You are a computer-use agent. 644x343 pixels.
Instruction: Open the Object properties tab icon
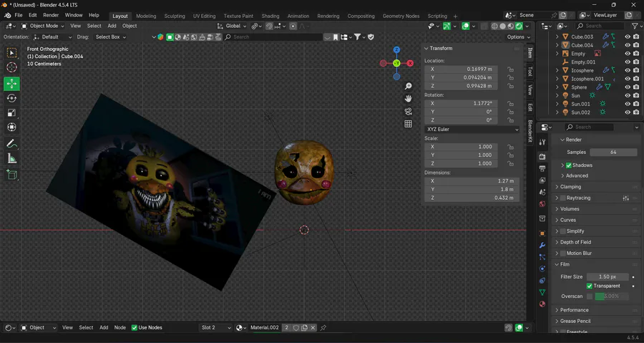(x=542, y=233)
